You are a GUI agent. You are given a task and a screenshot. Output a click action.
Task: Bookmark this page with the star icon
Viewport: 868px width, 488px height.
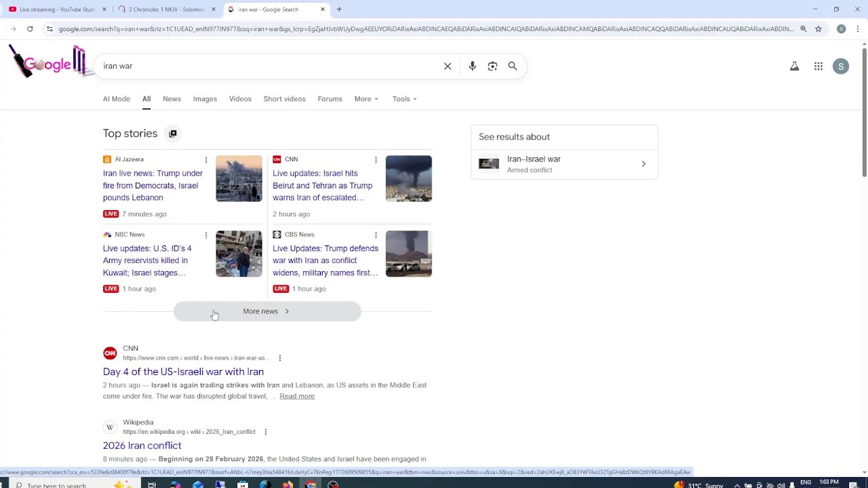[x=818, y=29]
